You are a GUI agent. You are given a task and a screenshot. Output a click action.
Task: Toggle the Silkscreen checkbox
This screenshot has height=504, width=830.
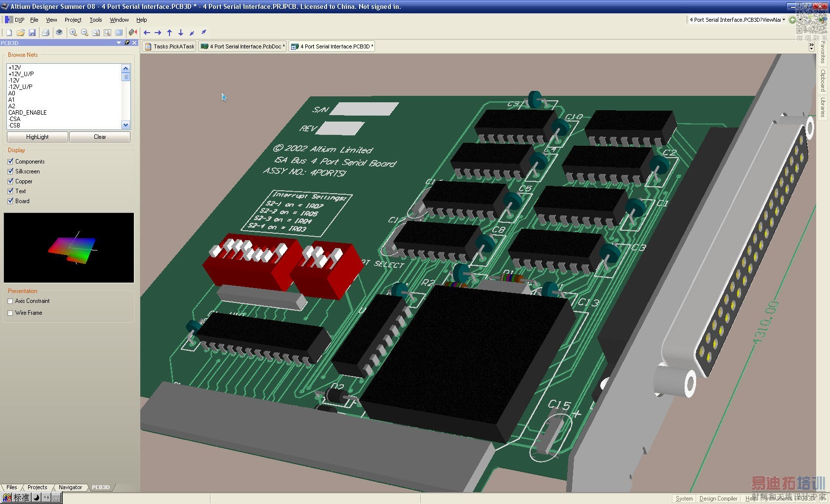coord(10,171)
